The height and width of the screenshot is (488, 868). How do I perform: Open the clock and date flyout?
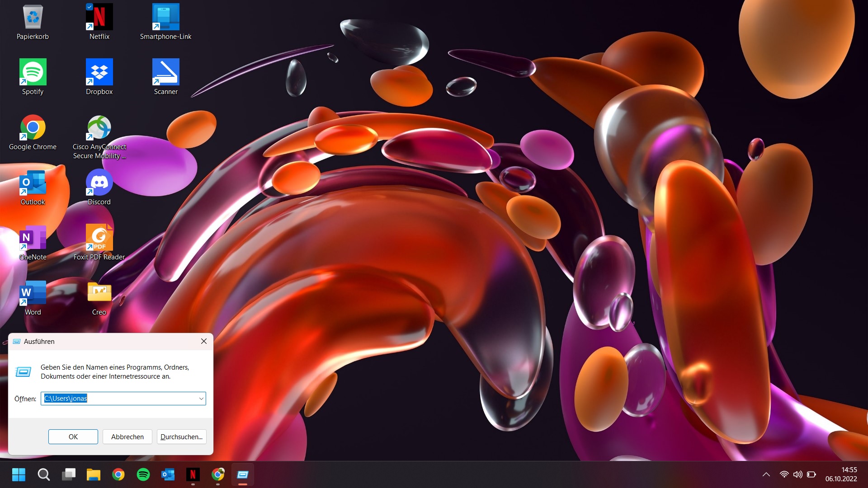[x=841, y=474]
